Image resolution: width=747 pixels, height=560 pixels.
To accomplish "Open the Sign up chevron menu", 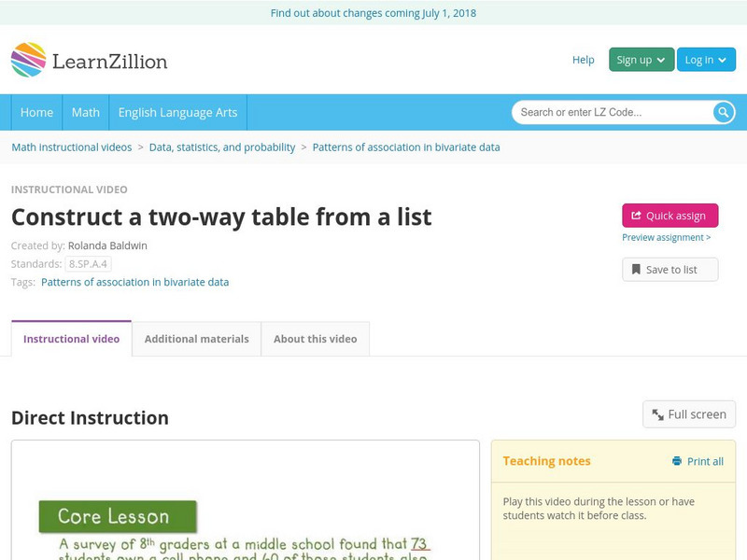I will coord(659,59).
